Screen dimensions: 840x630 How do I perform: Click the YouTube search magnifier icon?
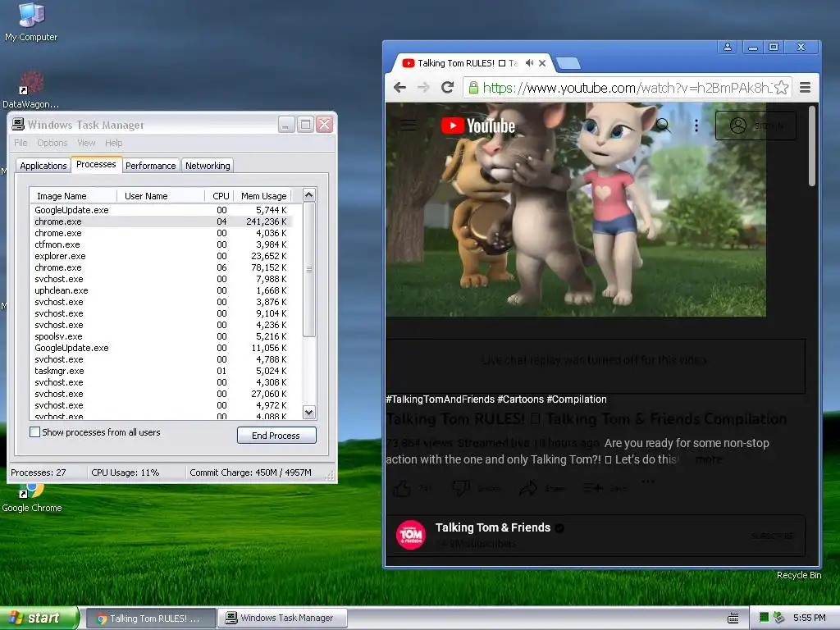[x=663, y=126]
